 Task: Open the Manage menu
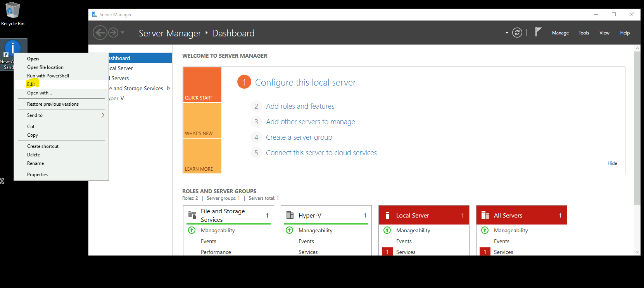click(x=560, y=33)
